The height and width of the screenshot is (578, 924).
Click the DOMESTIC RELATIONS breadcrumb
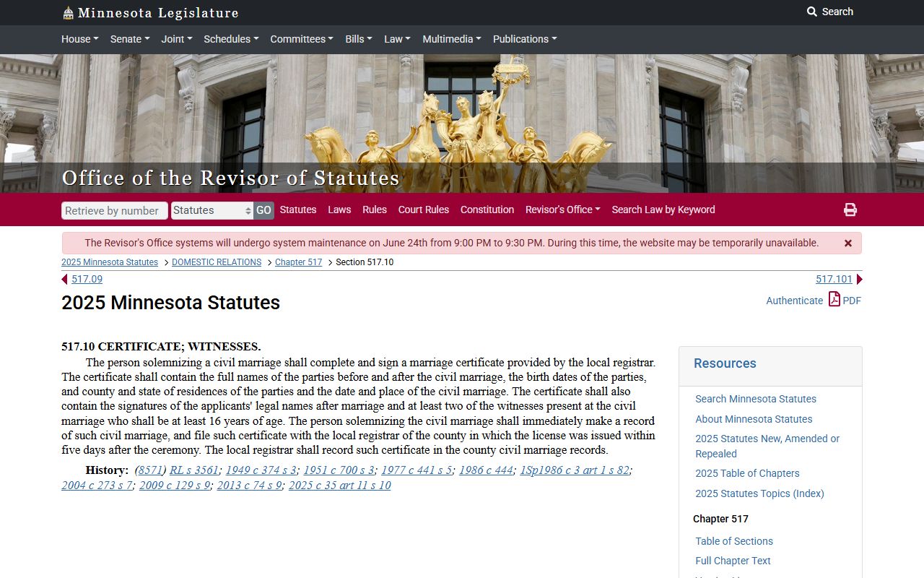pyautogui.click(x=217, y=262)
